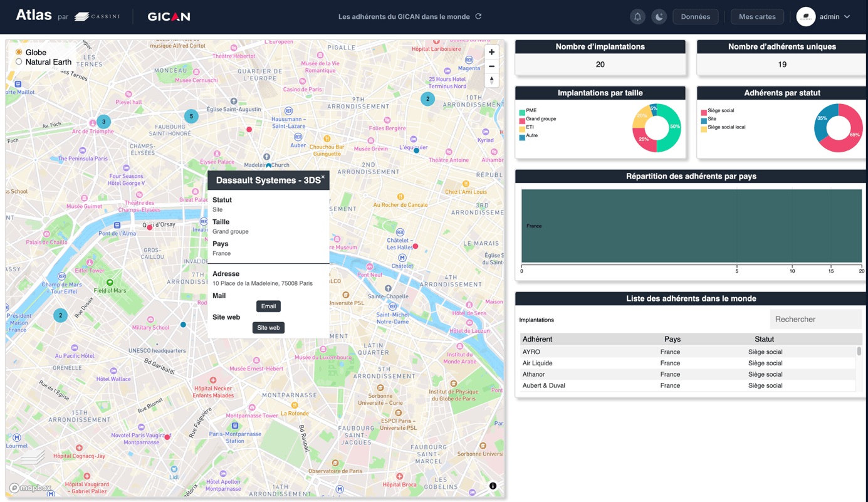Select the Natural Earth projection radio
Image resolution: width=868 pixels, height=502 pixels.
19,62
